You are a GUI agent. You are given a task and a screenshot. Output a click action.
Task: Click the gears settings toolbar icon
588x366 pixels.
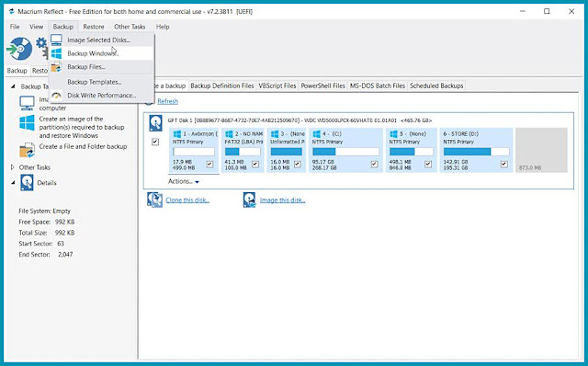coord(42,48)
